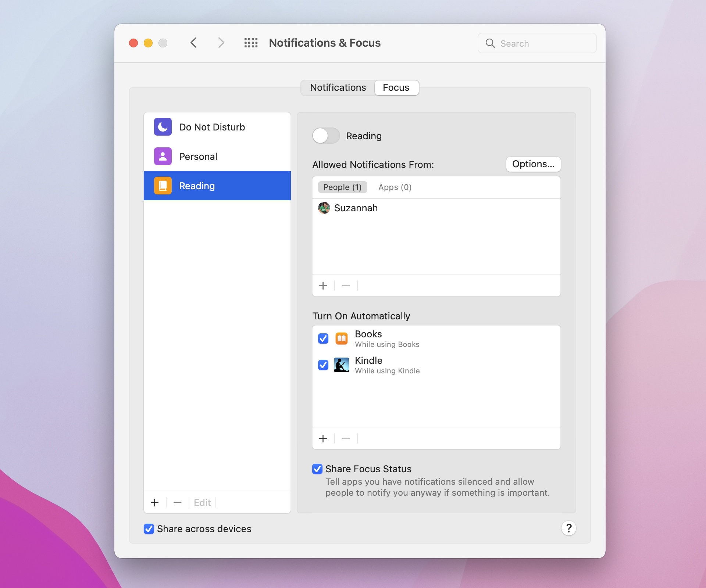Switch to the Notifications tab
Image resolution: width=706 pixels, height=588 pixels.
click(x=338, y=87)
